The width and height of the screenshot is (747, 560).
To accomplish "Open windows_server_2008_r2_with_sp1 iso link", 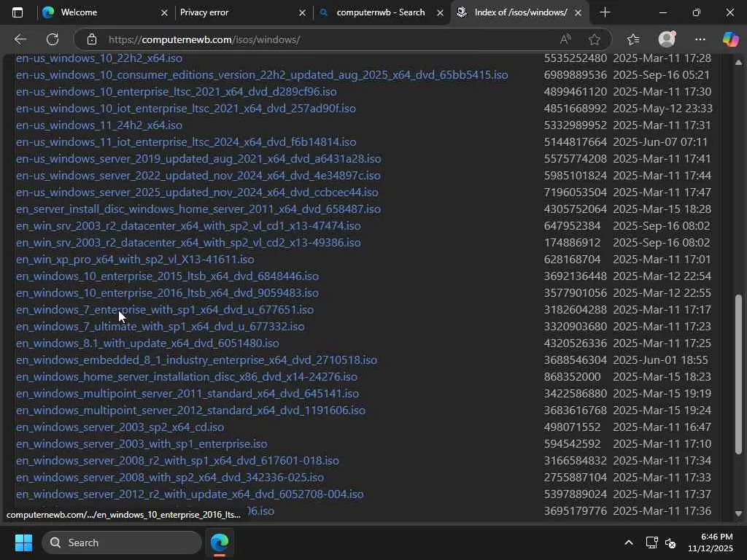I will pos(178,461).
